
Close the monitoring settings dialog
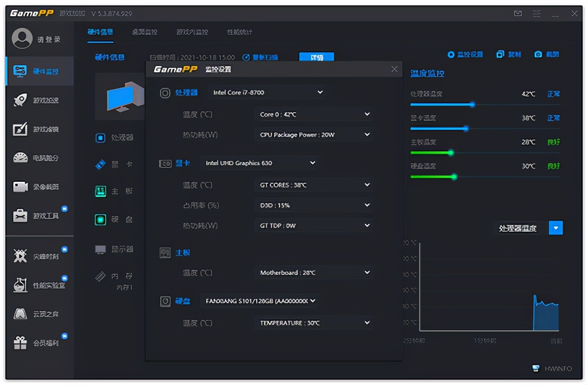pos(394,69)
